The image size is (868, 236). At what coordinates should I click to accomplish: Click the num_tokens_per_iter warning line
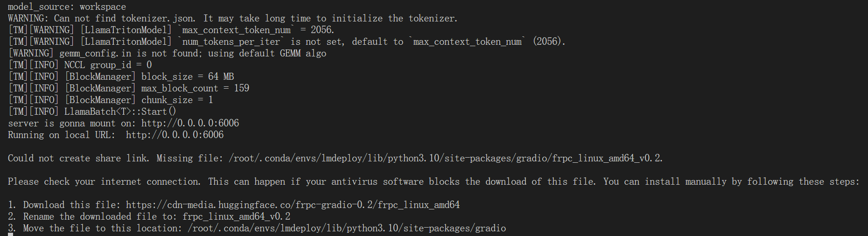(287, 42)
